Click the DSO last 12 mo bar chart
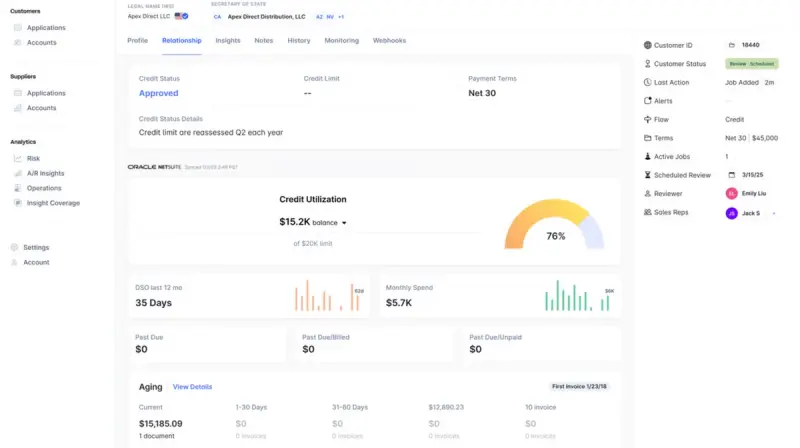 (x=329, y=295)
